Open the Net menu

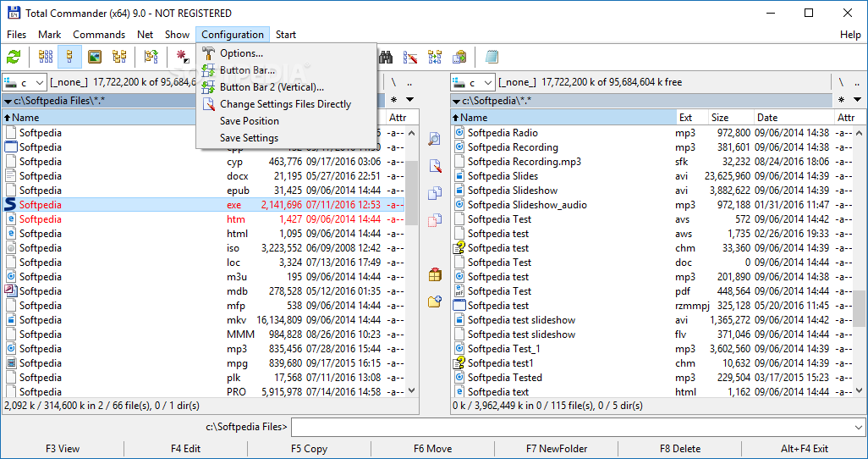tap(145, 35)
